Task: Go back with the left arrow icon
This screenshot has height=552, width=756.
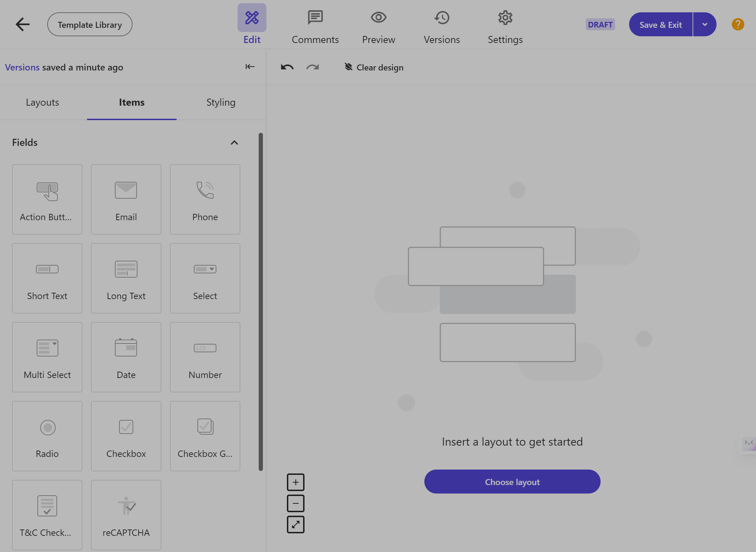Action: (23, 24)
